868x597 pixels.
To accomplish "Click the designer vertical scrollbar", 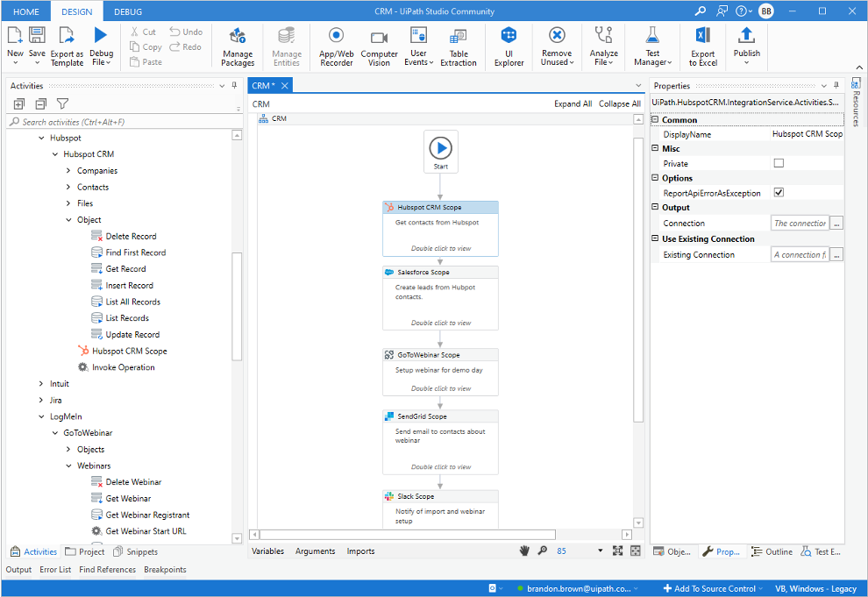I will tap(638, 280).
